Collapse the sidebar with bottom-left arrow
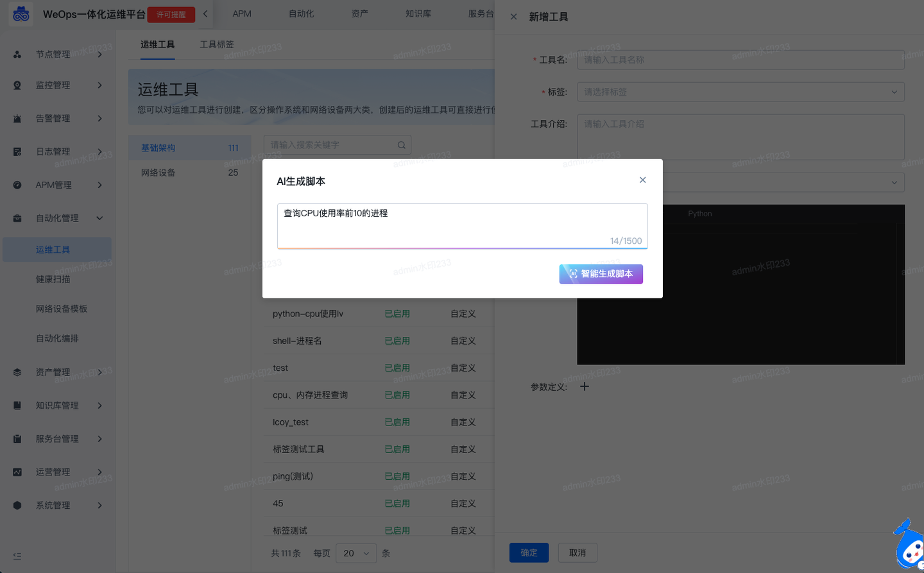The image size is (924, 573). tap(16, 556)
